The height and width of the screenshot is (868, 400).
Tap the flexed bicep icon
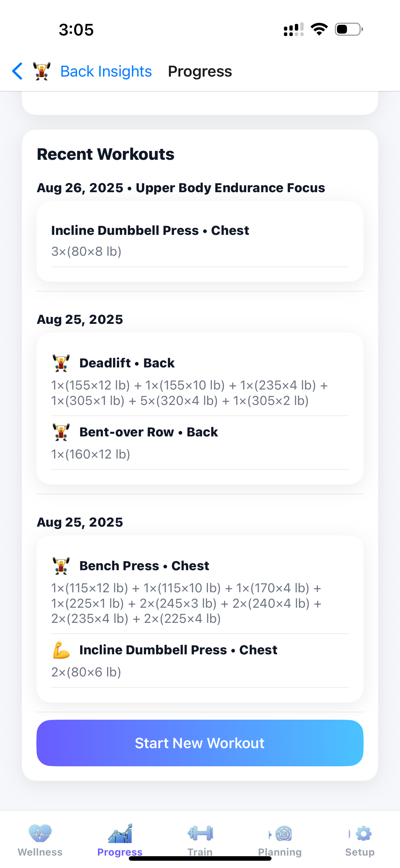(x=61, y=650)
